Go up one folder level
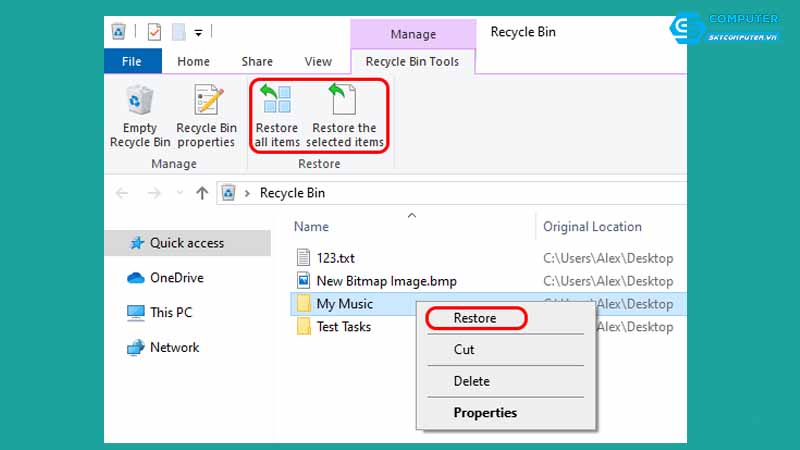Viewport: 800px width, 450px height. 202,193
